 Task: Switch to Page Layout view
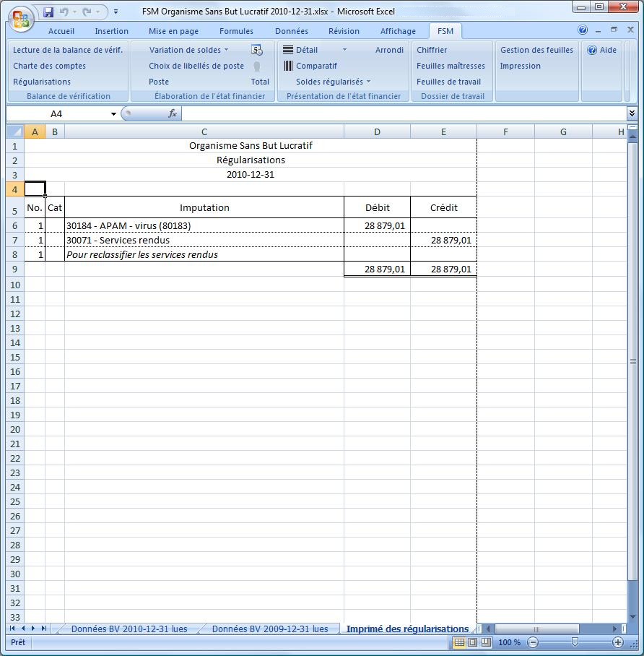pos(472,642)
